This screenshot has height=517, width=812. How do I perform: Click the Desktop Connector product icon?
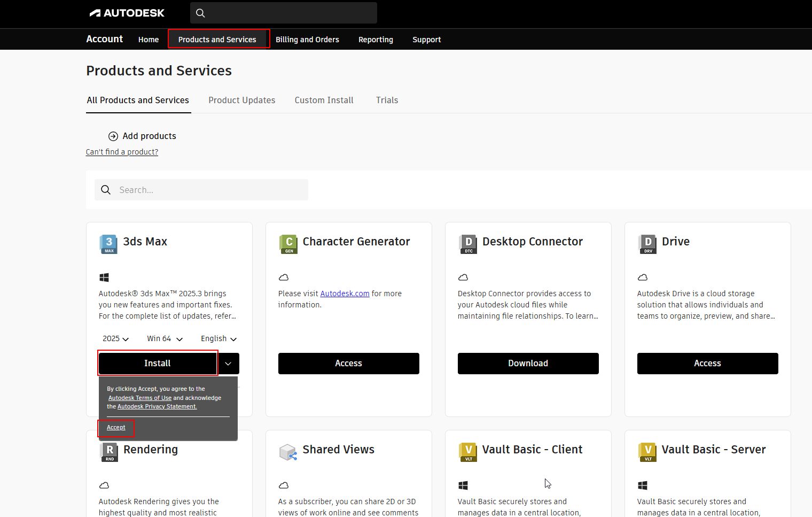click(x=468, y=244)
